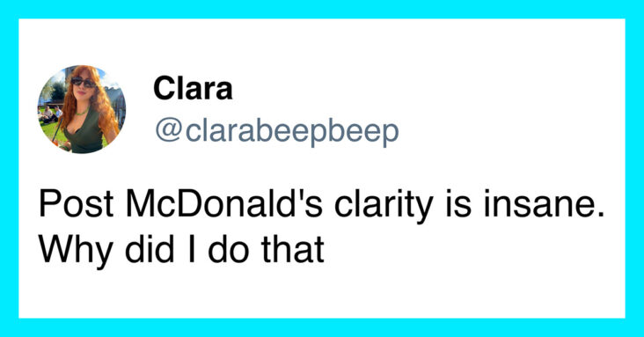Viewport: 644px width, 337px height.
Task: Open the @clarabeepbeep handle link
Action: point(277,132)
